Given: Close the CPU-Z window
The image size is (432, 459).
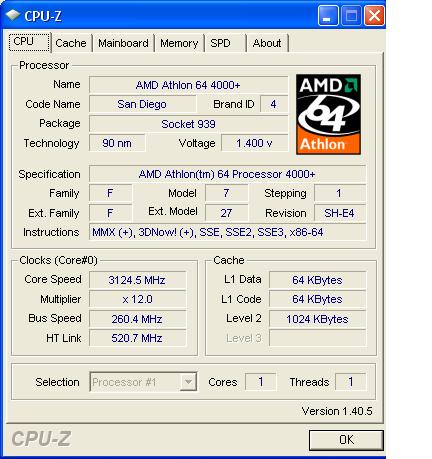Looking at the screenshot, I should [374, 16].
